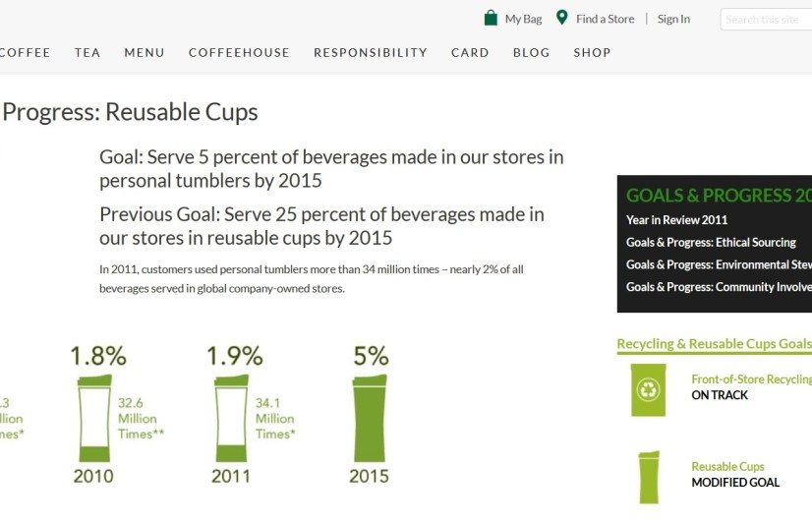Go to the RESPONSIBILITY section

[371, 53]
